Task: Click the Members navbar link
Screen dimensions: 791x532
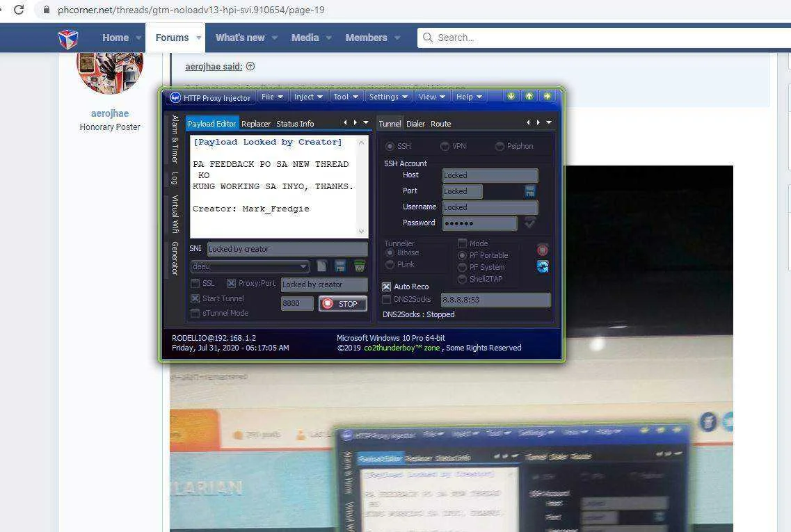Action: (366, 38)
